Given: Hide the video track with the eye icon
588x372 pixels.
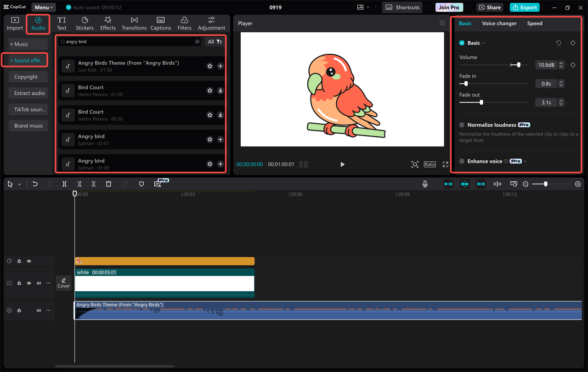Looking at the screenshot, I should pyautogui.click(x=29, y=283).
